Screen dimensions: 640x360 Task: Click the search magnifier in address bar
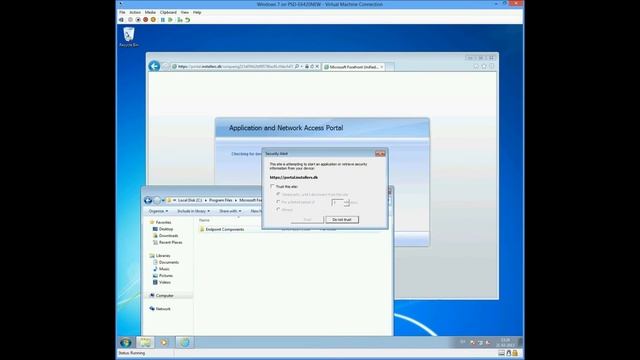297,67
